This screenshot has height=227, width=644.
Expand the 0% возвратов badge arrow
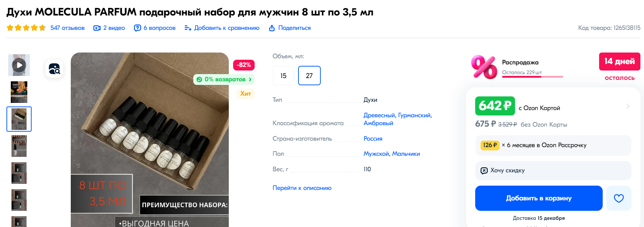[250, 80]
